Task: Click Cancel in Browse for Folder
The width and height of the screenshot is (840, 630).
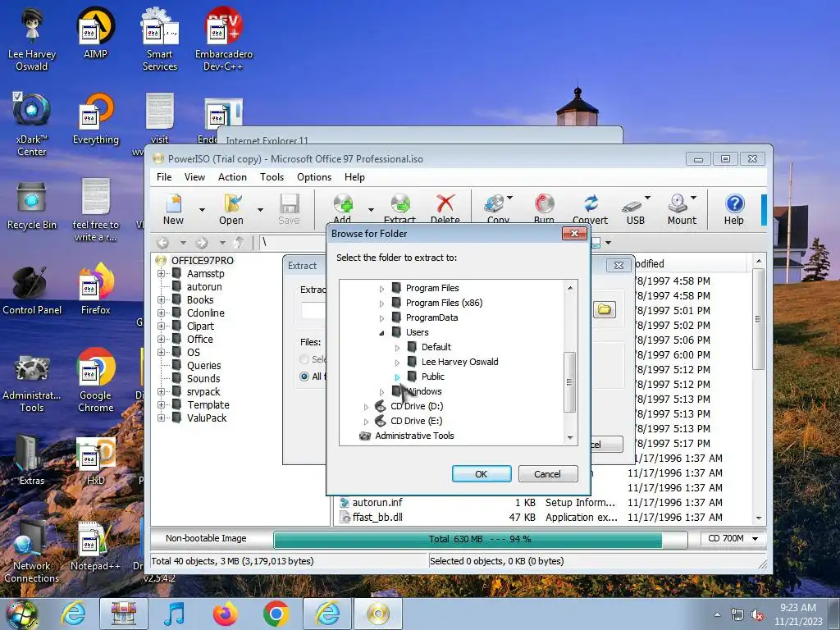Action: click(x=547, y=474)
